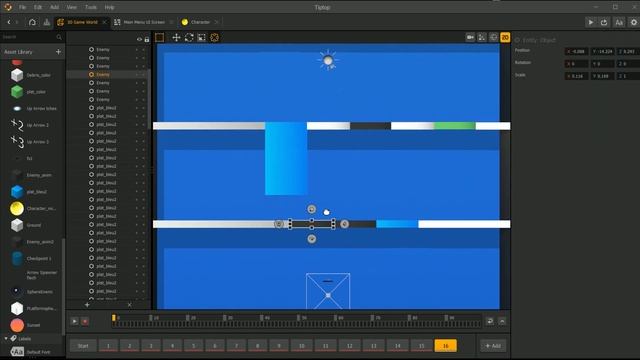The width and height of the screenshot is (640, 360).
Task: Preview the game with the play icon
Action: pyautogui.click(x=591, y=22)
